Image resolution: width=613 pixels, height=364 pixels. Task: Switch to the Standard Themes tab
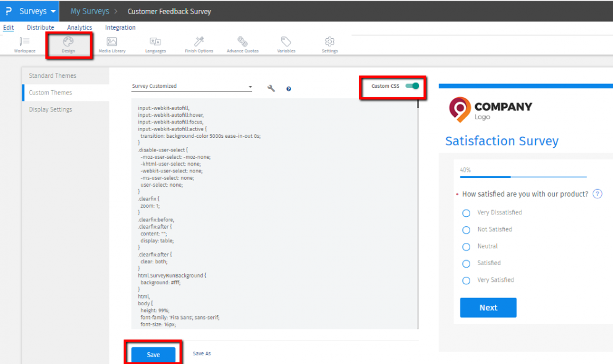click(x=53, y=75)
